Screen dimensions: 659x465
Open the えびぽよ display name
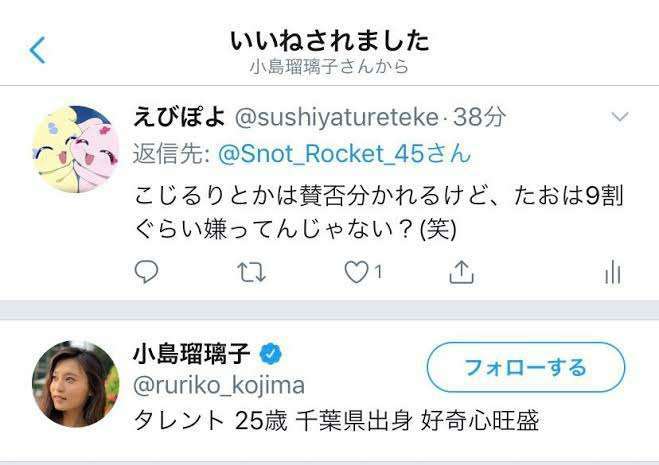(x=179, y=117)
